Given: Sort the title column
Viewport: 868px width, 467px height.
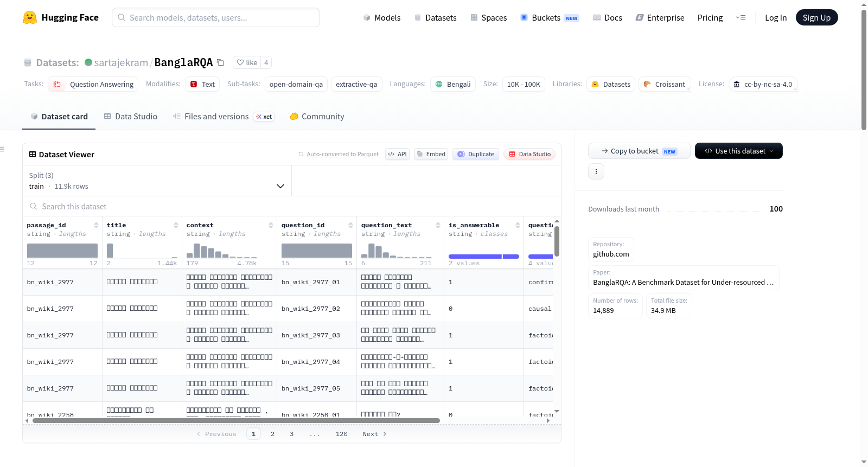Looking at the screenshot, I should point(176,225).
